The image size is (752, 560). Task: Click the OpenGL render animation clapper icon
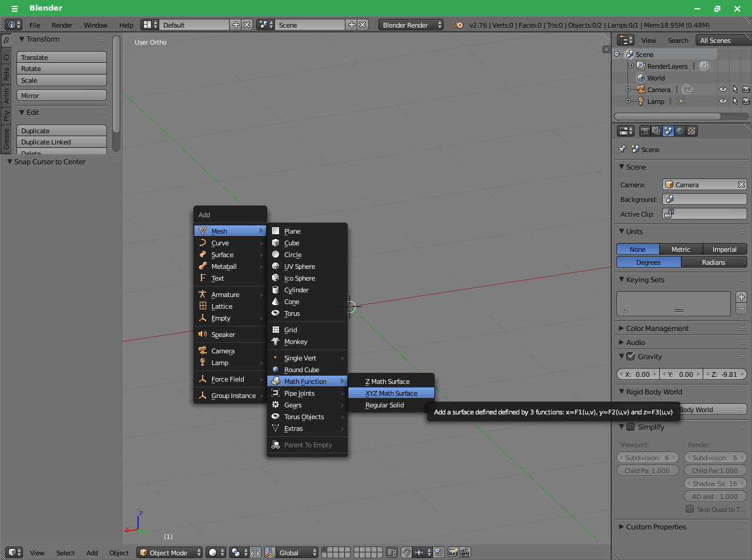(x=465, y=552)
